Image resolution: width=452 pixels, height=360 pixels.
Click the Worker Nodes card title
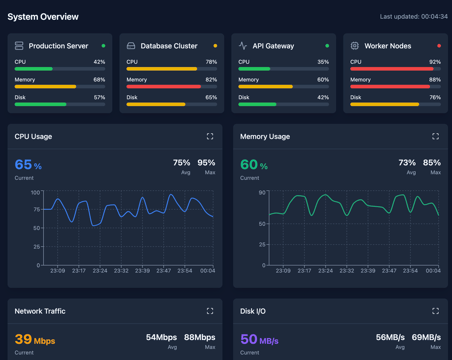388,46
